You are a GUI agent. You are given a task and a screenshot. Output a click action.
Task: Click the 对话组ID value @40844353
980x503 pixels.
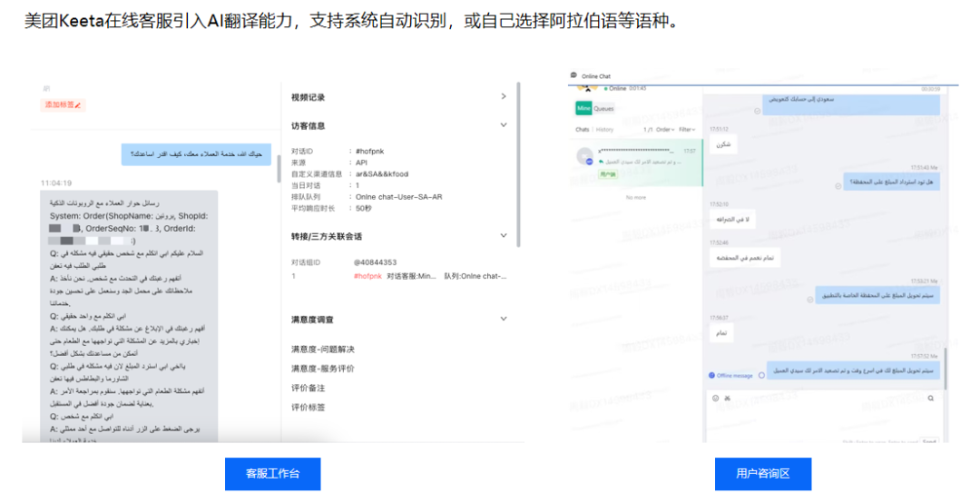(x=375, y=262)
